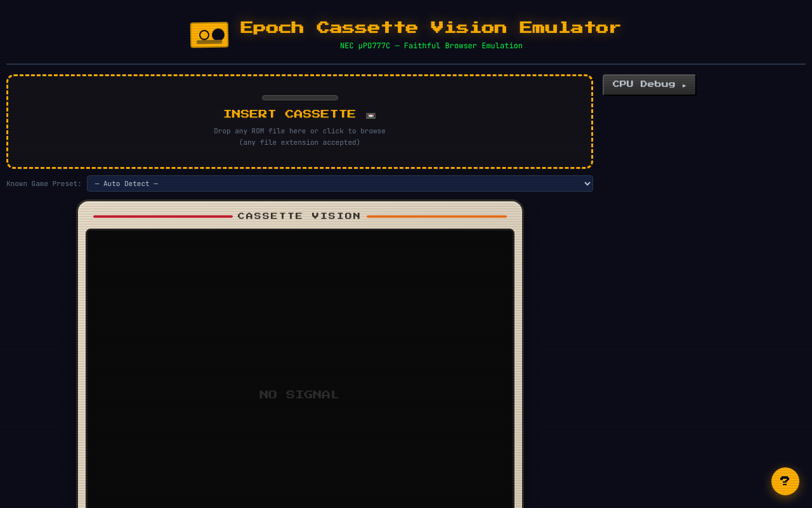Click the arrow on the CPU Debug button

pyautogui.click(x=685, y=84)
